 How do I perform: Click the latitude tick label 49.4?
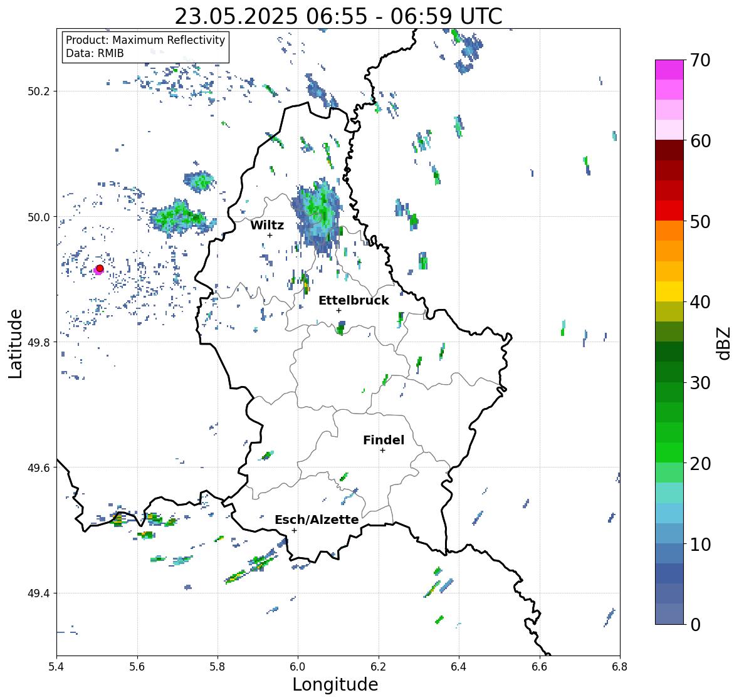[39, 593]
